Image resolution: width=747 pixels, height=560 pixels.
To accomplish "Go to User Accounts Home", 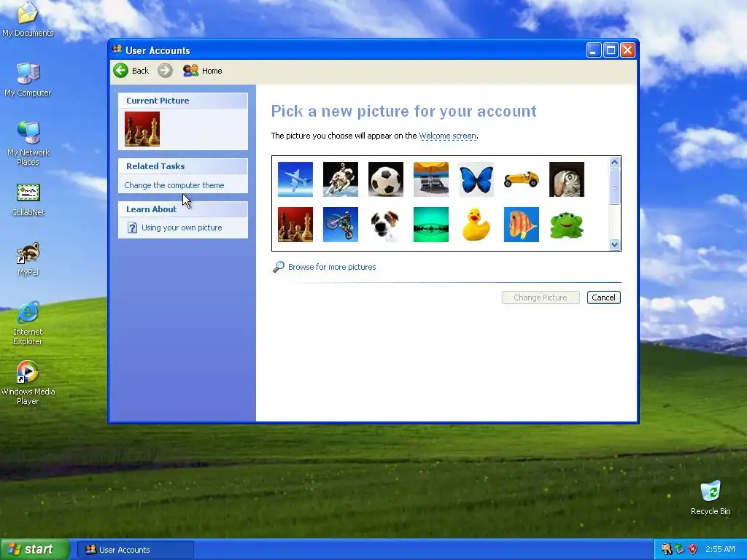I will pos(203,71).
